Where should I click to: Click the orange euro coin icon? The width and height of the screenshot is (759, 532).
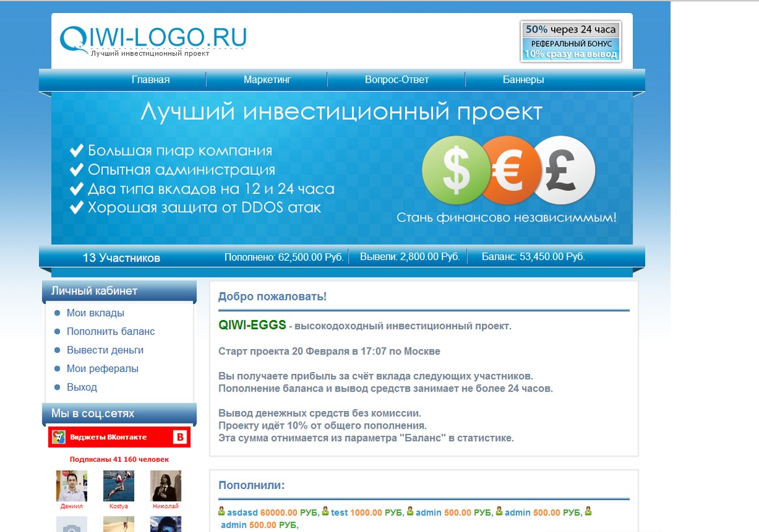[510, 170]
